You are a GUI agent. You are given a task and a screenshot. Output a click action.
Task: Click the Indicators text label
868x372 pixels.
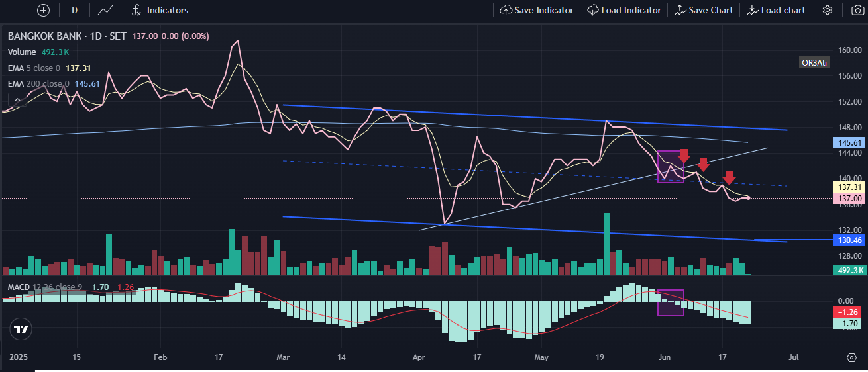168,10
